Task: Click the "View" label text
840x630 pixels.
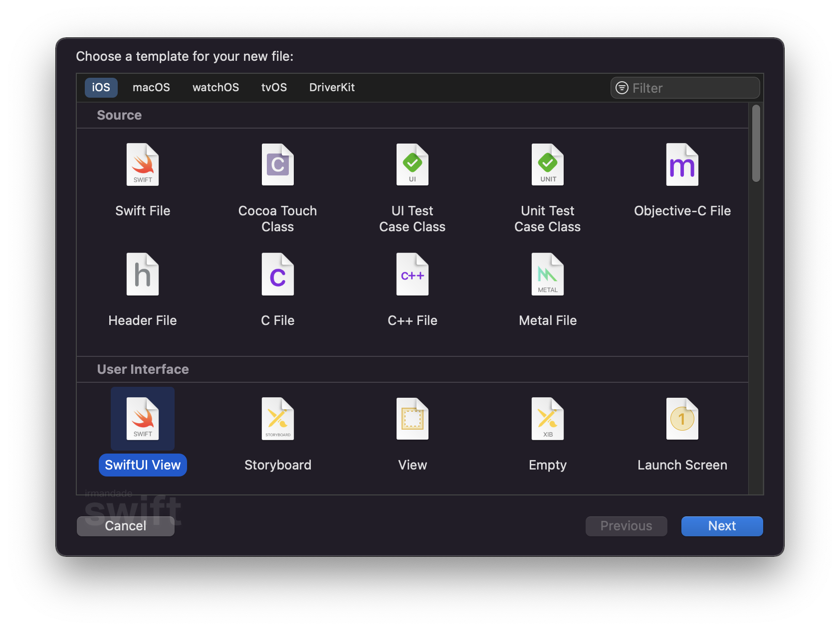Action: click(413, 465)
